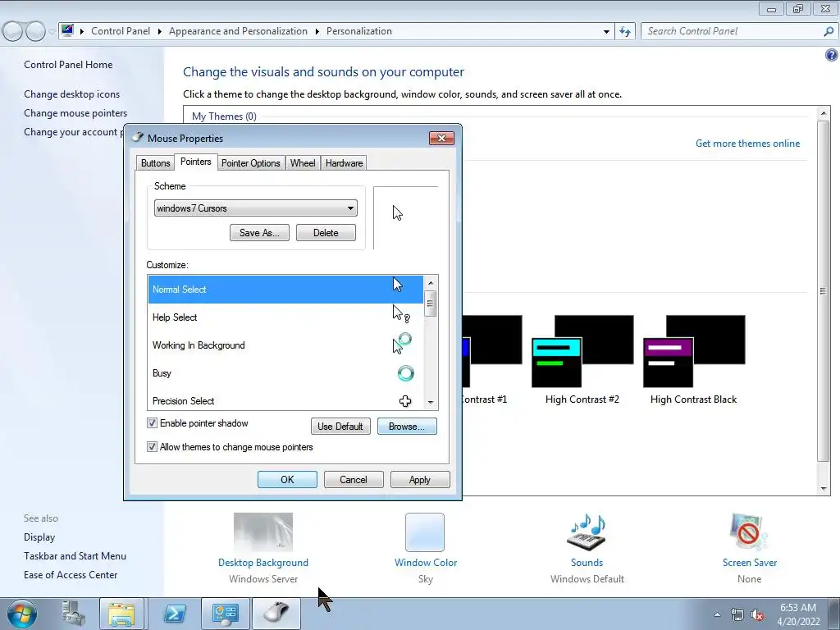Select the Normal Select list row
The width and height of the screenshot is (840, 630).
(285, 290)
